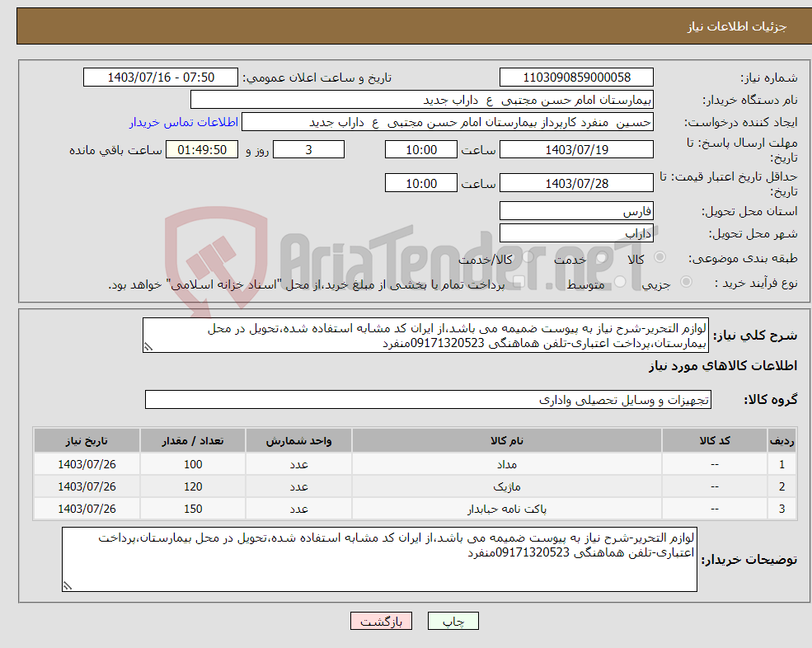The width and height of the screenshot is (812, 648).
Task: Click the نام کالا column header
Action: pyautogui.click(x=506, y=440)
